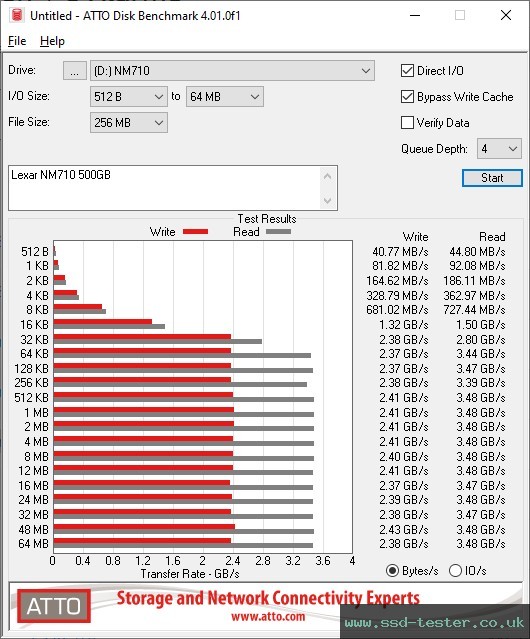This screenshot has width=530, height=639.
Task: Click into the Lexar NM710 500GB description field
Action: tap(165, 188)
